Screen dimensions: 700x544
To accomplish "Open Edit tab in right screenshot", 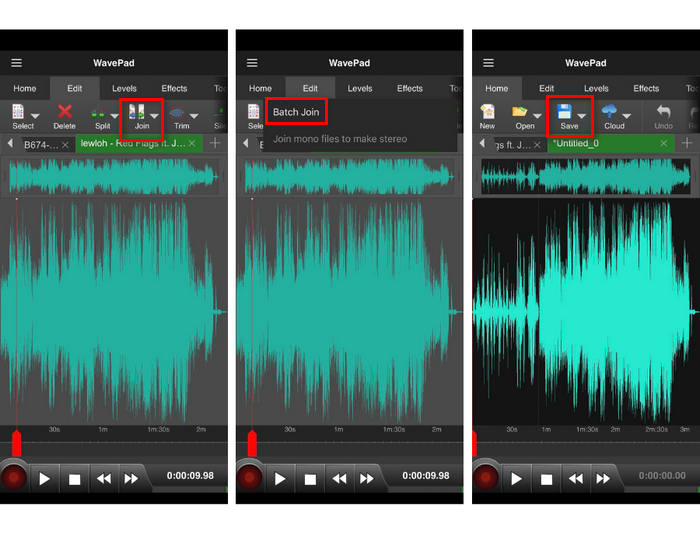I will [x=546, y=88].
